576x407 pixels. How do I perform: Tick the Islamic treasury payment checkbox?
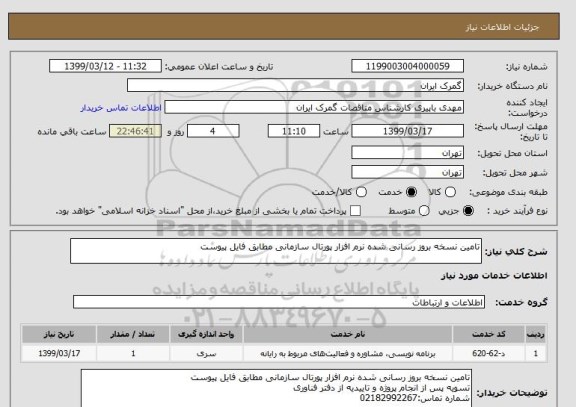click(x=355, y=211)
